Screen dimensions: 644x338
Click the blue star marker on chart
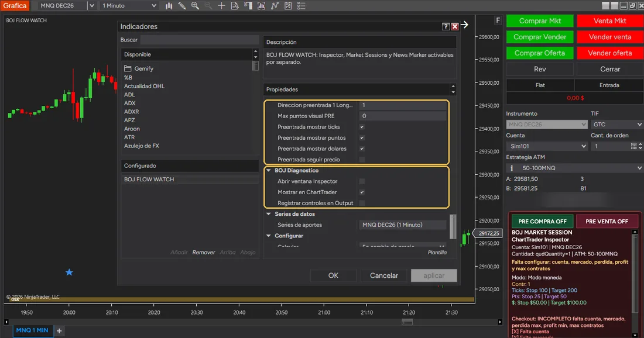pos(69,272)
